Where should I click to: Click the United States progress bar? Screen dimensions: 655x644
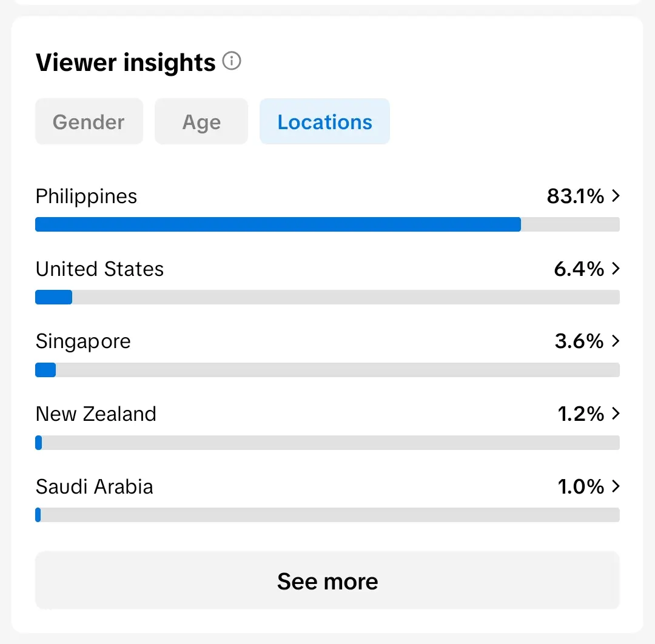[x=327, y=297]
